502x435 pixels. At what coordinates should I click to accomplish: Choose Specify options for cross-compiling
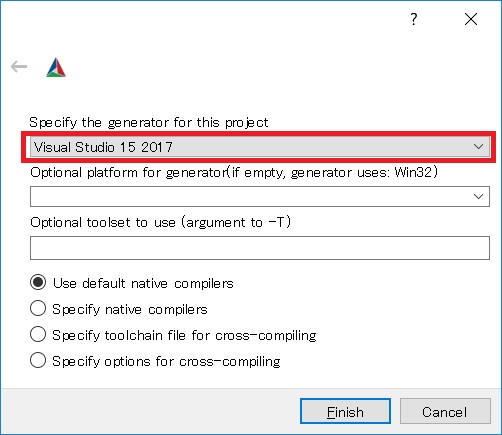click(38, 360)
